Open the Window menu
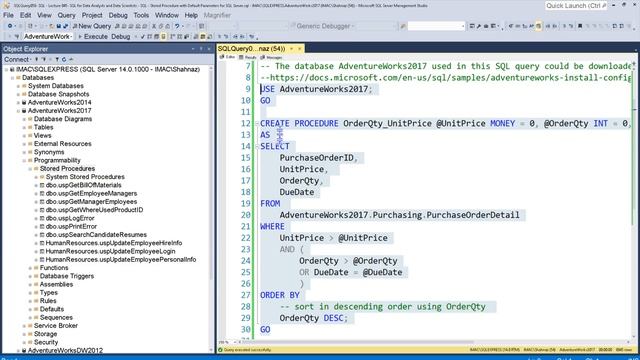 tap(167, 15)
